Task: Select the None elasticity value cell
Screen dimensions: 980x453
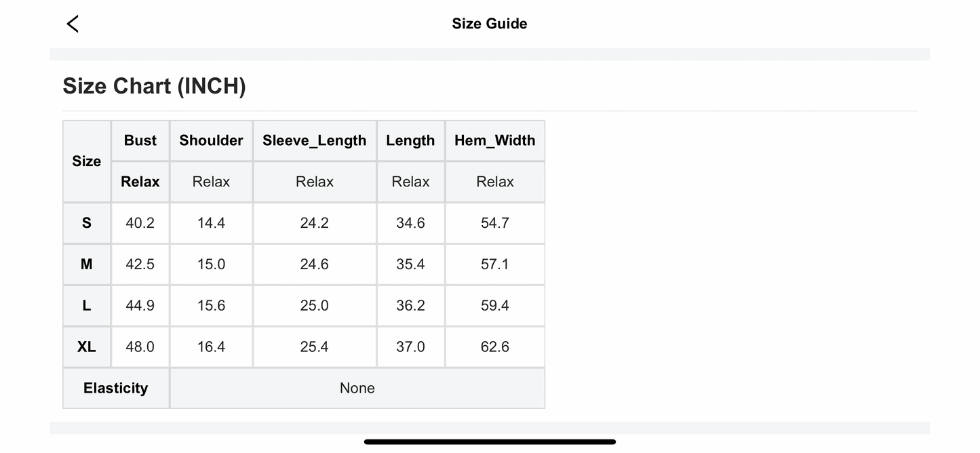Action: tap(357, 388)
